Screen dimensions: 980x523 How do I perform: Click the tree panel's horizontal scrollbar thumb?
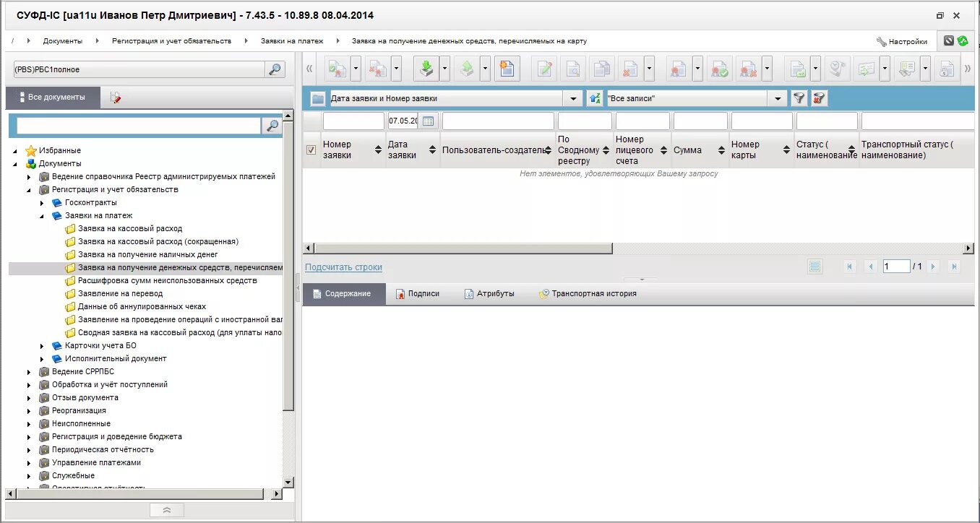click(x=139, y=494)
